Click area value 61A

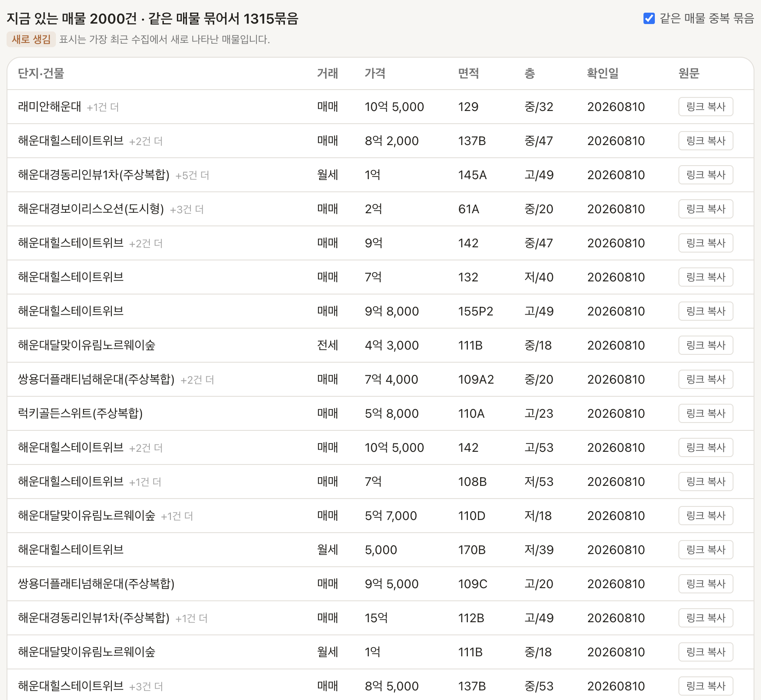coord(469,209)
